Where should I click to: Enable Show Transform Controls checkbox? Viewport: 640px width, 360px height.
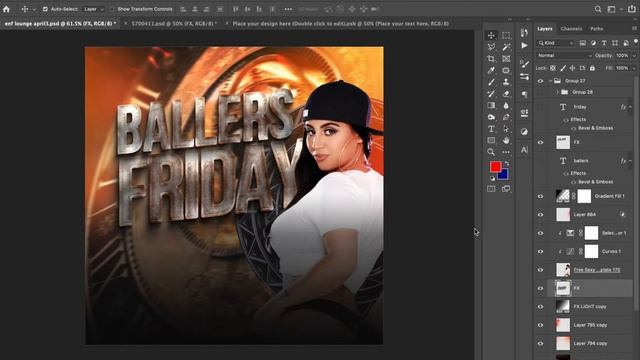111,9
